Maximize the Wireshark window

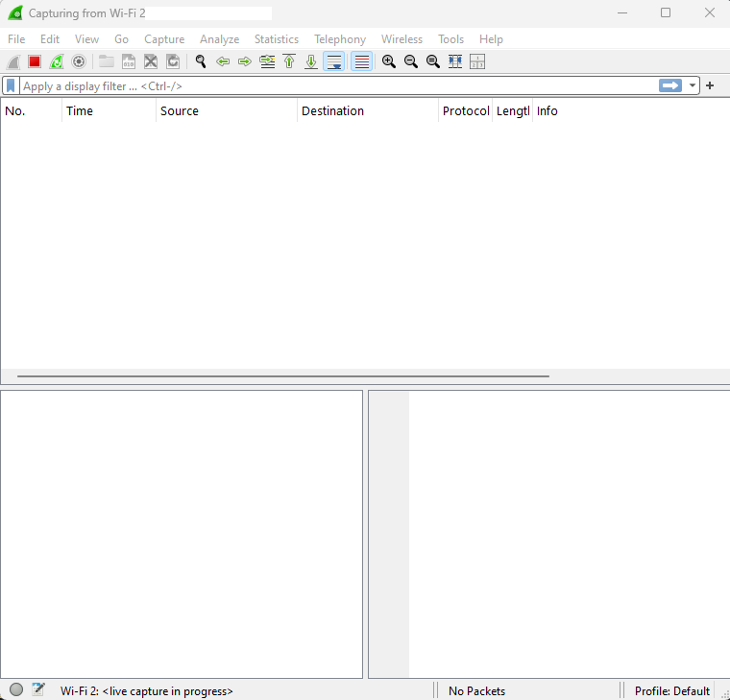(x=666, y=13)
